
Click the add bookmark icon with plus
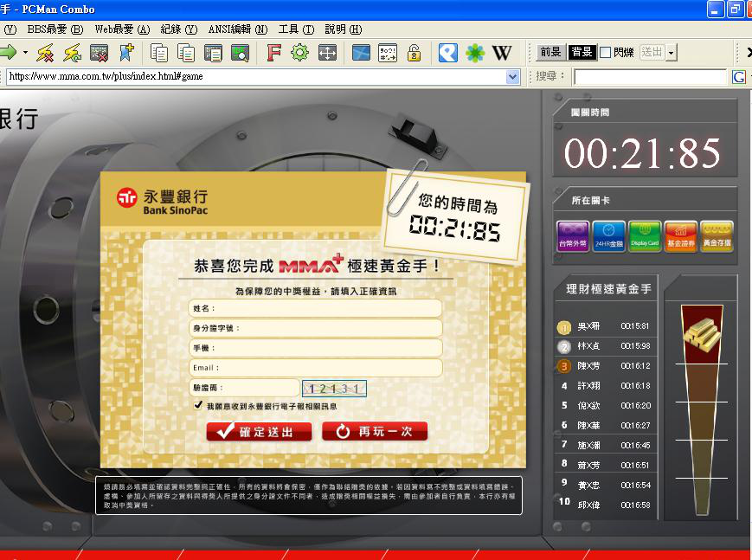[126, 52]
